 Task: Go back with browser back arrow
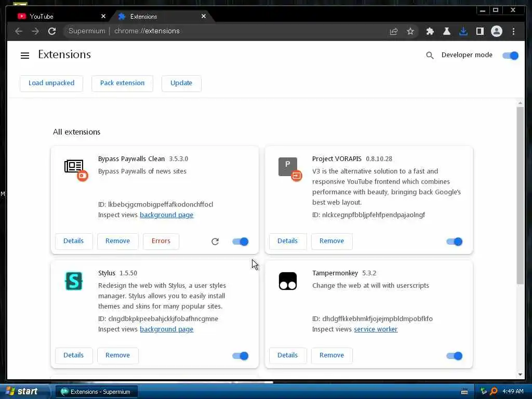19,31
